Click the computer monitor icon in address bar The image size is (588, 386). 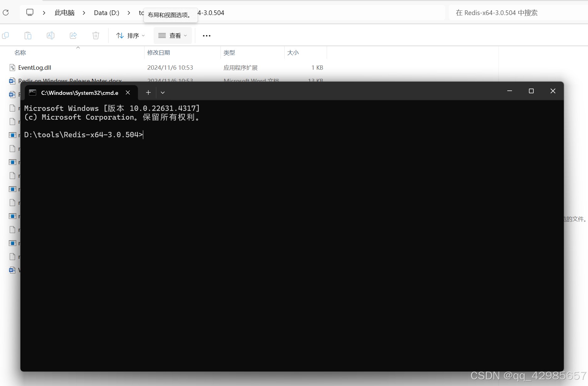[30, 13]
